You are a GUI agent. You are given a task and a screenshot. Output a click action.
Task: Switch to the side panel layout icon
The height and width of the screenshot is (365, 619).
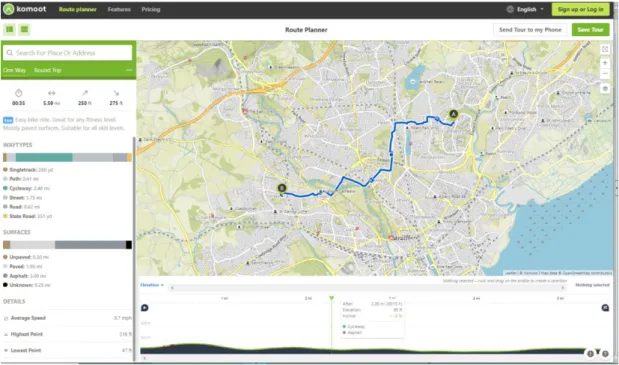9,30
